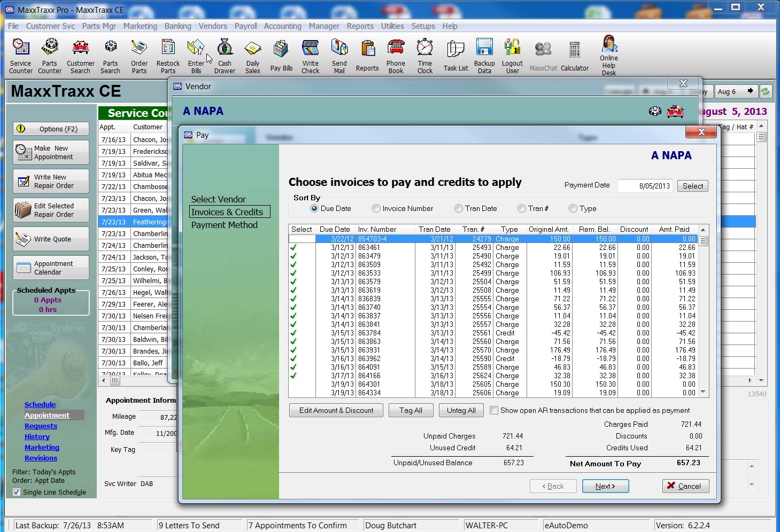Open the Reports toolbar icon
The height and width of the screenshot is (532, 780).
coord(367,56)
